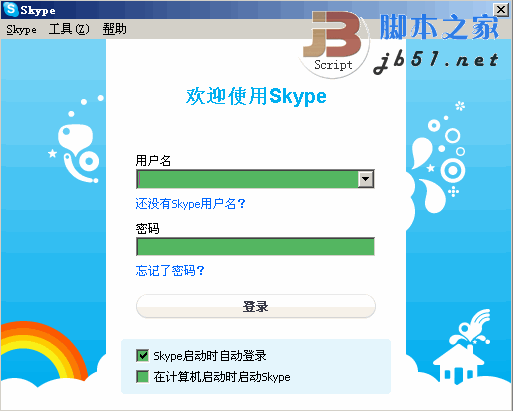Open the 帮助 menu
The height and width of the screenshot is (411, 513).
pos(114,29)
